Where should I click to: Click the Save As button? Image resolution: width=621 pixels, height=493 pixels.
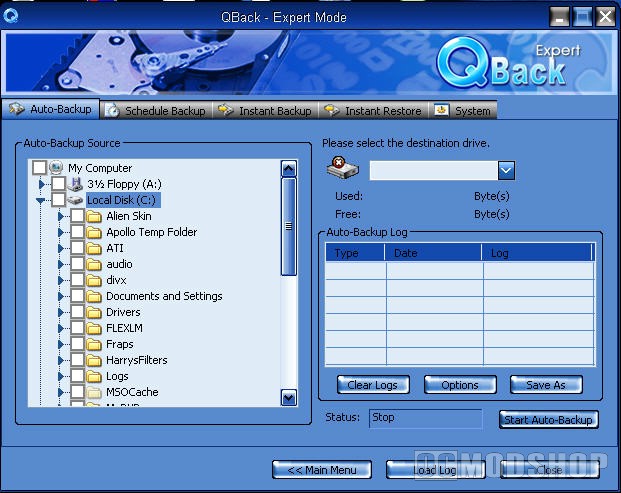coord(546,385)
